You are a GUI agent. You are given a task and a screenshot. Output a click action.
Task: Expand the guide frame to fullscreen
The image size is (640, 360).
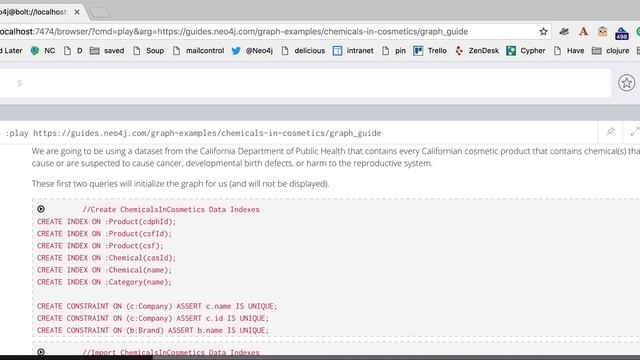point(634,131)
